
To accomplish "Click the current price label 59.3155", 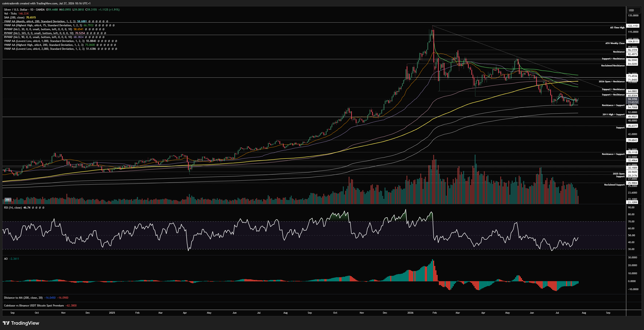I will (632, 99).
